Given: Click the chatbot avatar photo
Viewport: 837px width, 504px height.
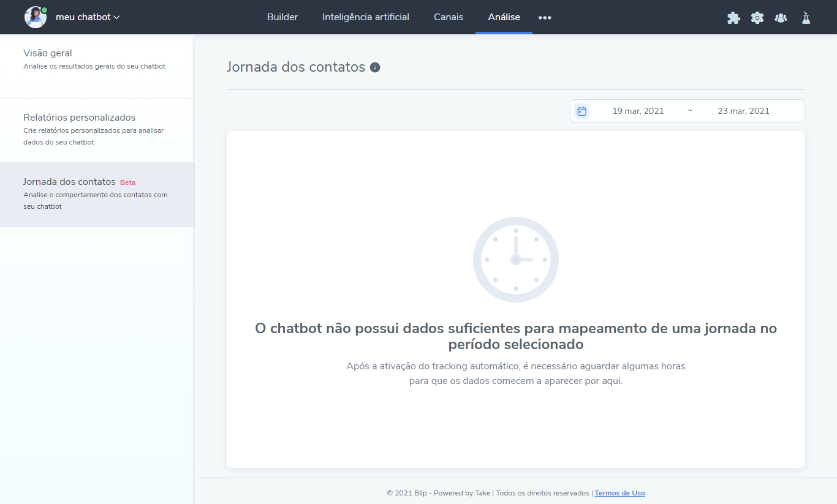Looking at the screenshot, I should [35, 17].
